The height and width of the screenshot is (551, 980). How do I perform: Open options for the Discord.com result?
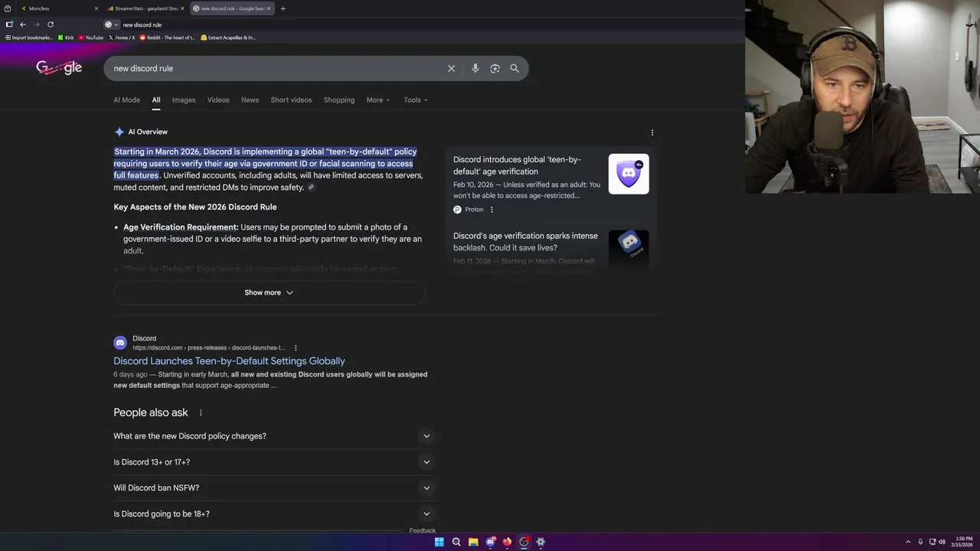296,347
